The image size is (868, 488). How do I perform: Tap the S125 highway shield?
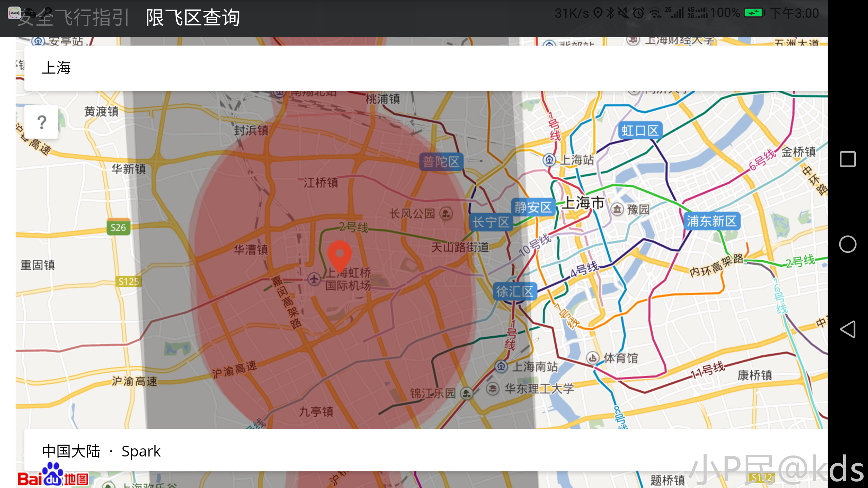pos(129,282)
